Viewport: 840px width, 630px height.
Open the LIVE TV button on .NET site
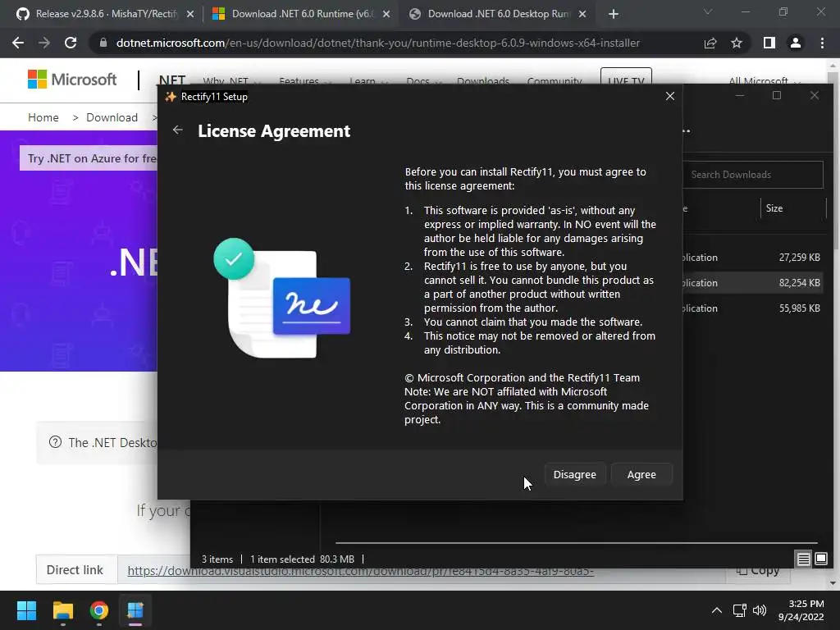pos(626,76)
